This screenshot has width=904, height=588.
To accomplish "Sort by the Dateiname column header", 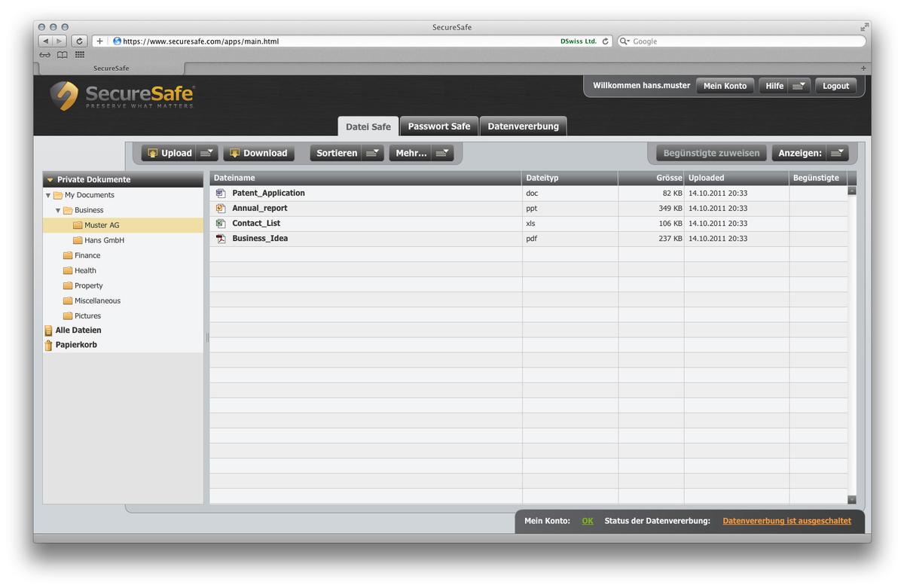I will coord(365,178).
